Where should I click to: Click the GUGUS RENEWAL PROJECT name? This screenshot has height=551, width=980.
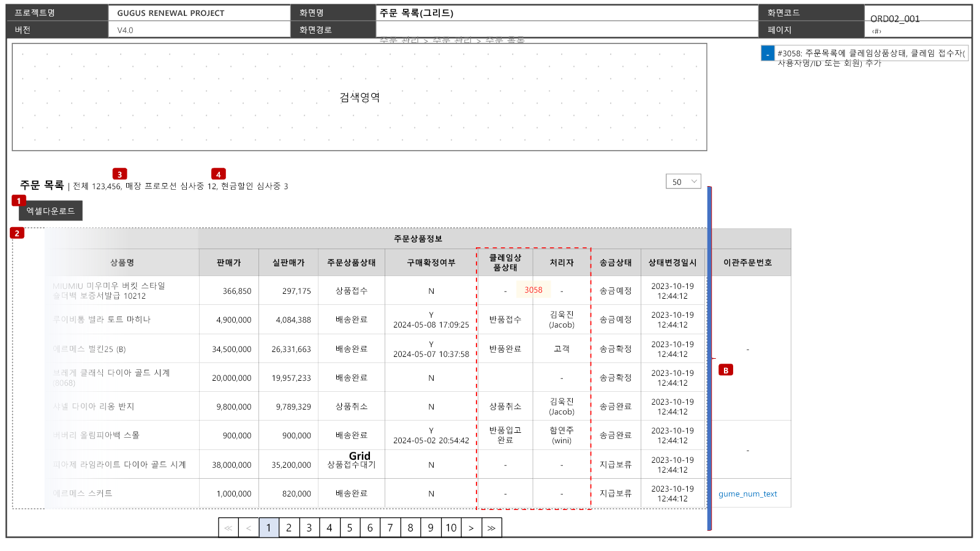tap(171, 13)
